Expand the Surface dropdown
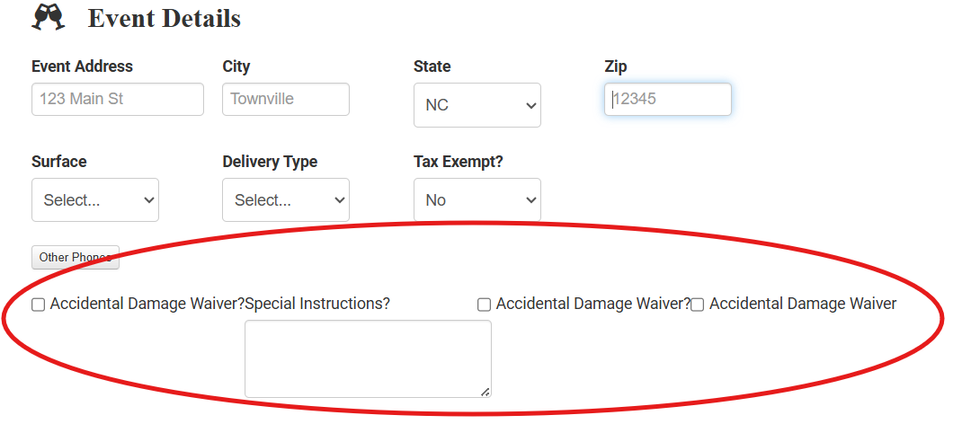This screenshot has height=424, width=980. click(95, 200)
